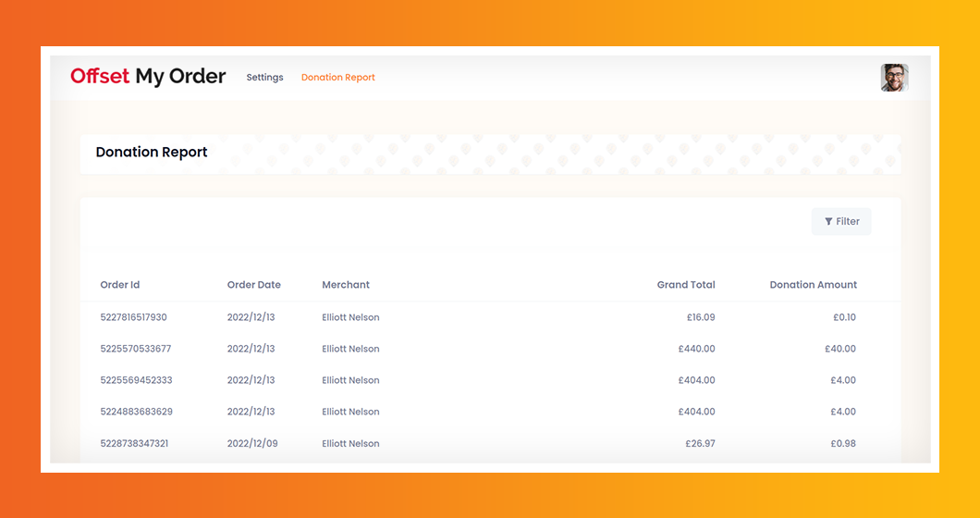Select the Grand Total column header
The height and width of the screenshot is (518, 980).
click(686, 285)
